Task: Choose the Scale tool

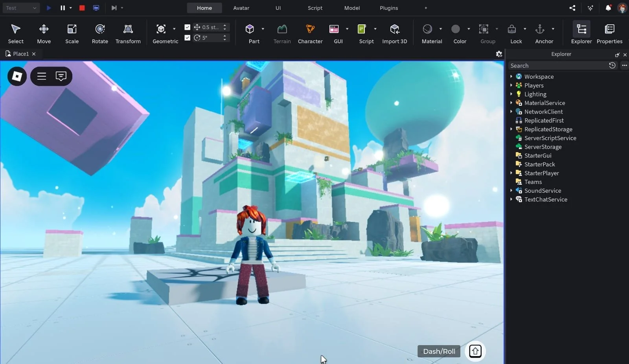Action: coord(72,34)
